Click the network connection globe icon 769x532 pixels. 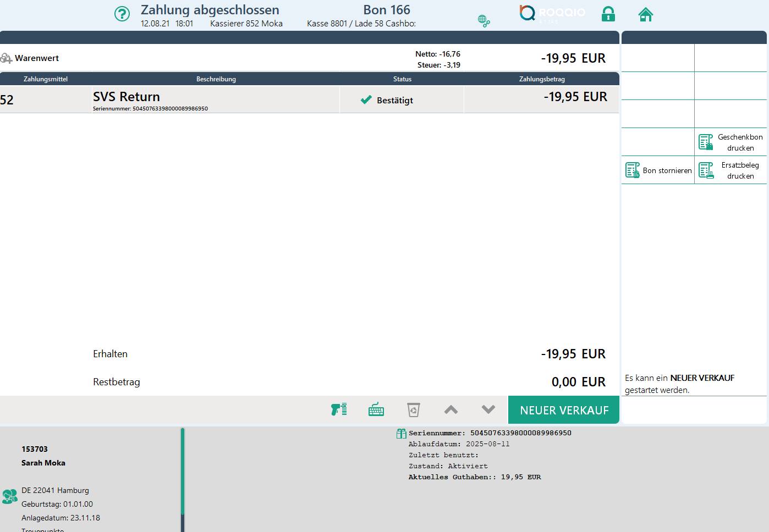tap(484, 21)
